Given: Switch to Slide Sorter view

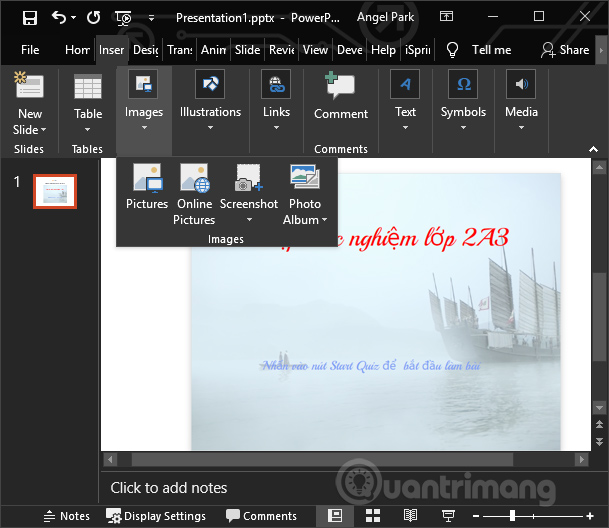Looking at the screenshot, I should point(373,516).
